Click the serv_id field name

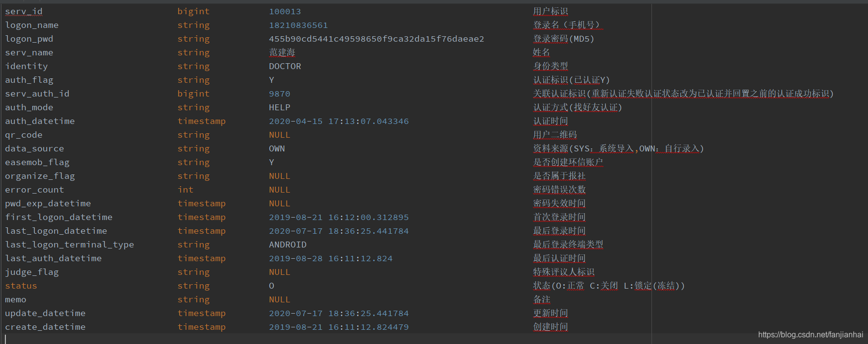click(24, 11)
